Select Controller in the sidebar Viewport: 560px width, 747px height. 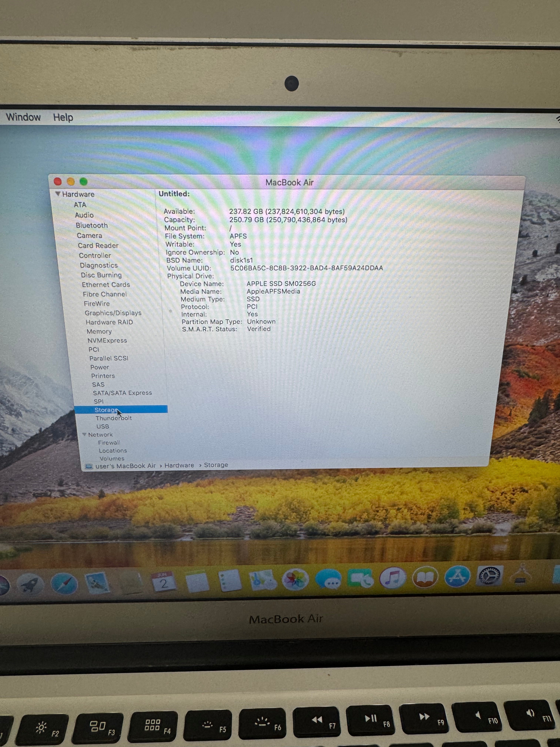point(95,255)
